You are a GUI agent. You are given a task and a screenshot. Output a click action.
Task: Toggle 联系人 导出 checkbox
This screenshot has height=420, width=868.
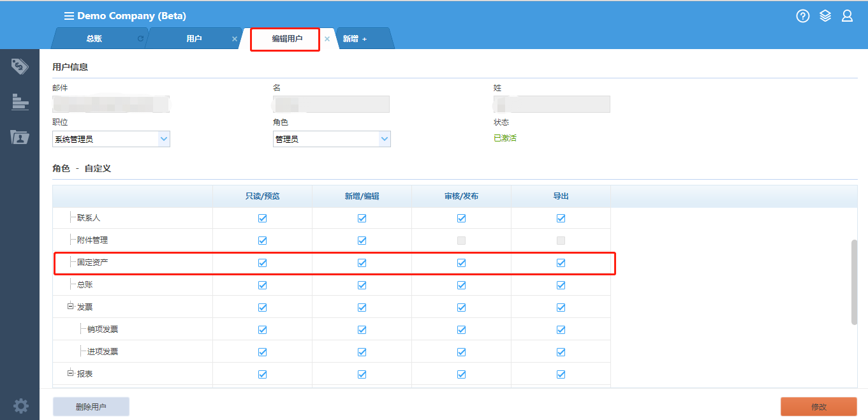(x=561, y=218)
